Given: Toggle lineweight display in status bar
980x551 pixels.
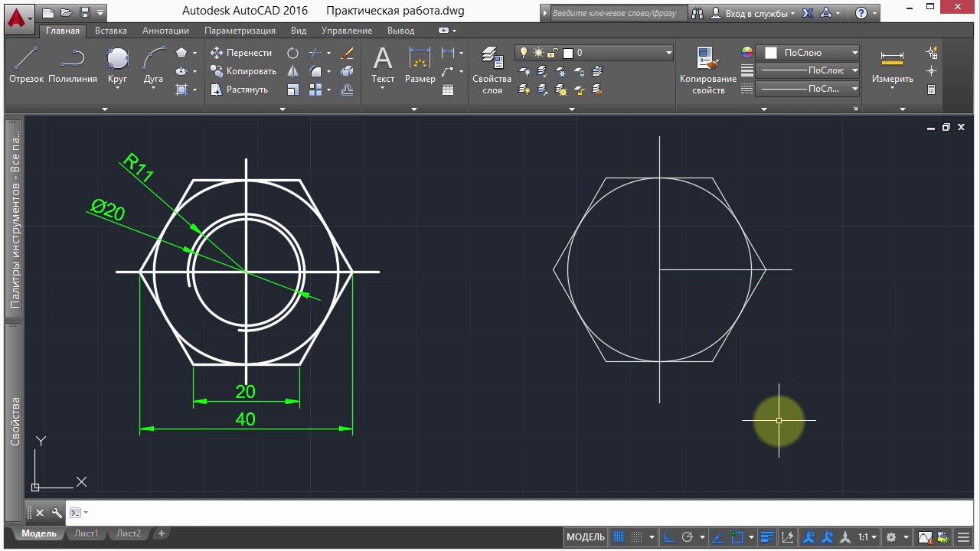Looking at the screenshot, I should (766, 537).
